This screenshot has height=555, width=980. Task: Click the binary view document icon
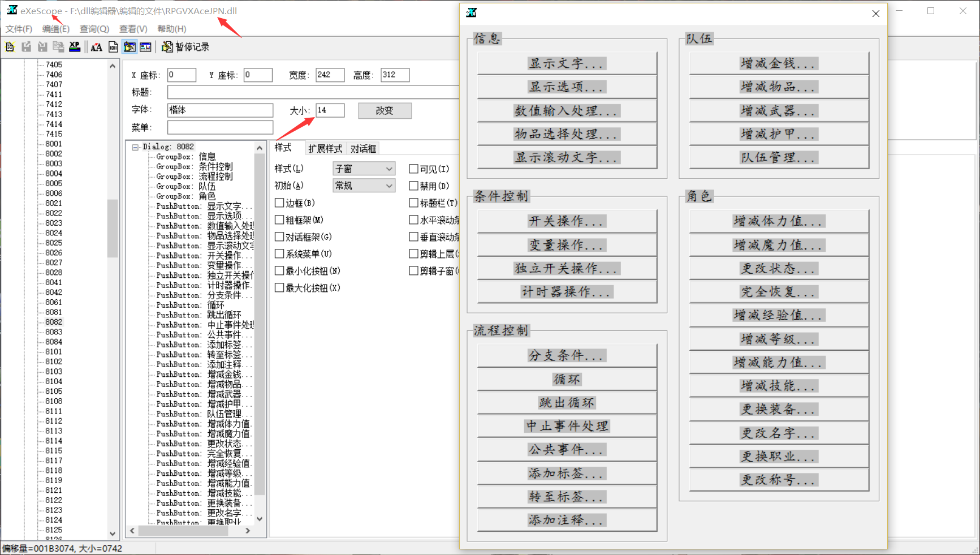113,47
